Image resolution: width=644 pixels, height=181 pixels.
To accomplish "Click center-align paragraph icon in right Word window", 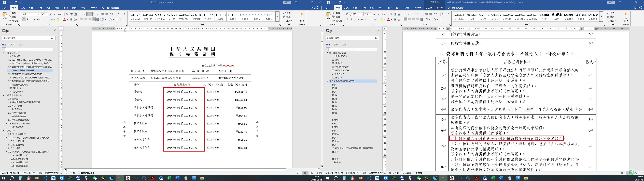I will coord(410,20).
